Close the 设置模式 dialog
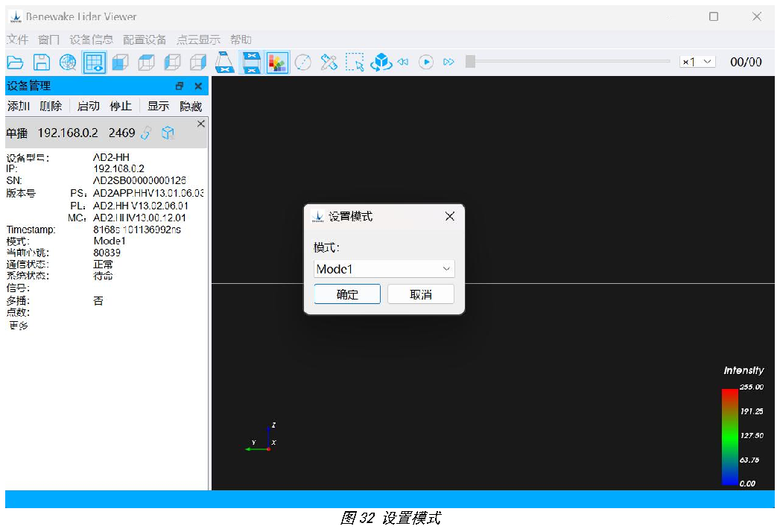Screen dimensions: 780x532 tap(450, 216)
